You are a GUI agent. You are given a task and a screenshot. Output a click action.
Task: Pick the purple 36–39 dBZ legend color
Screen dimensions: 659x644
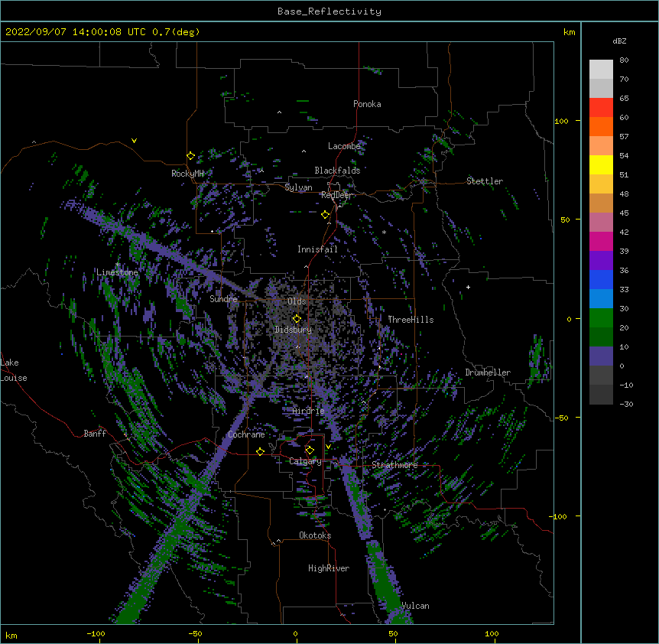click(601, 261)
